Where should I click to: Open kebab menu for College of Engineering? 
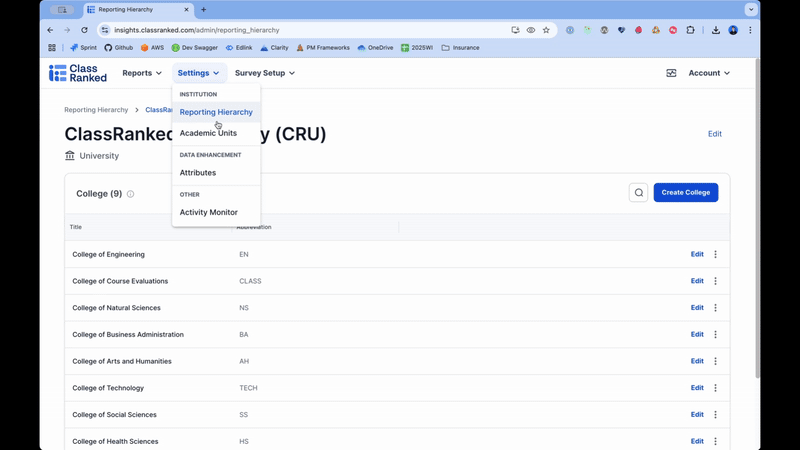tap(715, 254)
